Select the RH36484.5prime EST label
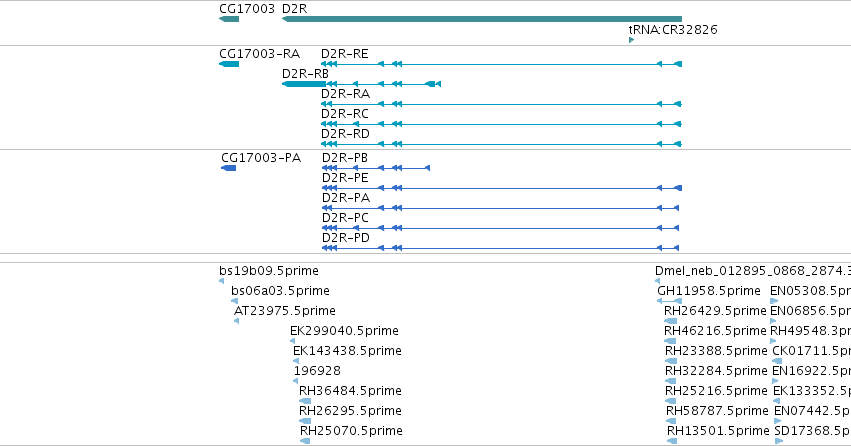The height and width of the screenshot is (446, 851). [x=350, y=391]
